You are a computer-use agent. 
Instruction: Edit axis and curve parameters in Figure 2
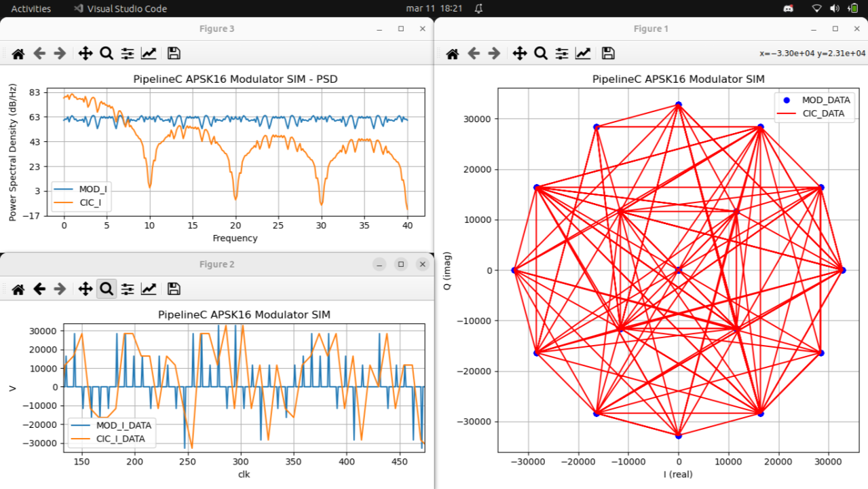[x=149, y=289]
